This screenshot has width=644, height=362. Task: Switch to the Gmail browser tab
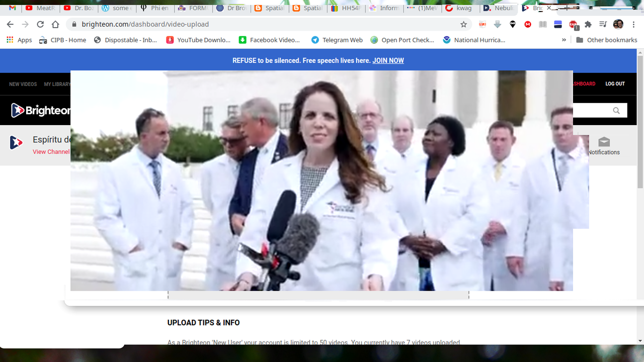[x=13, y=8]
